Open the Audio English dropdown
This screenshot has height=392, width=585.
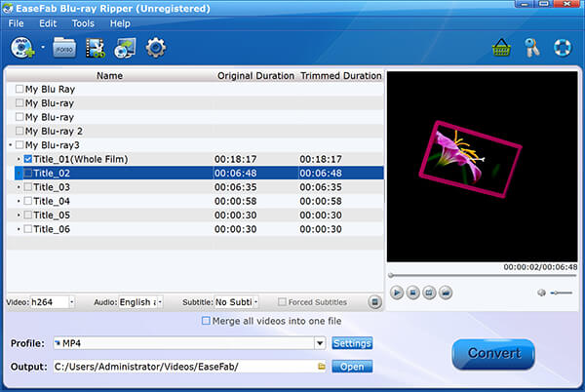pos(160,301)
